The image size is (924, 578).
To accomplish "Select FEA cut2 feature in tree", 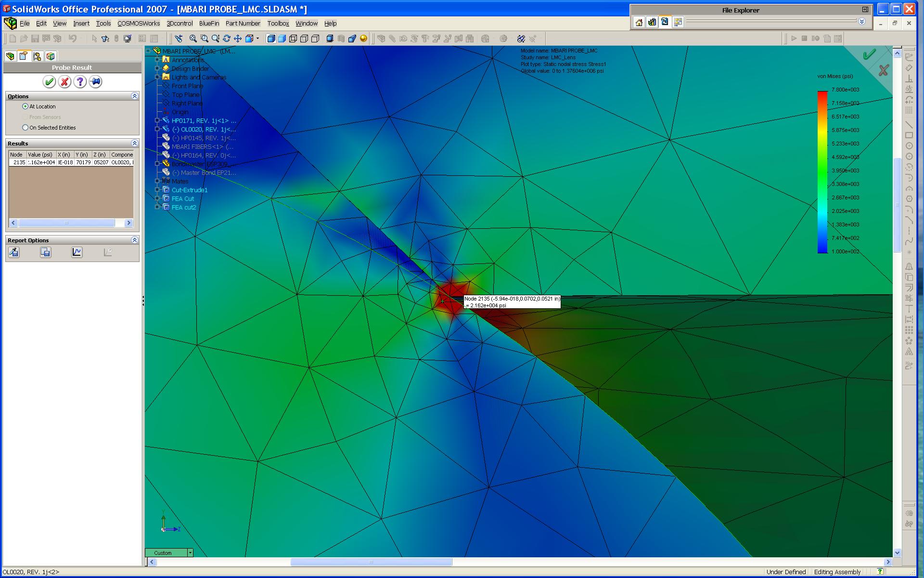I will point(184,207).
